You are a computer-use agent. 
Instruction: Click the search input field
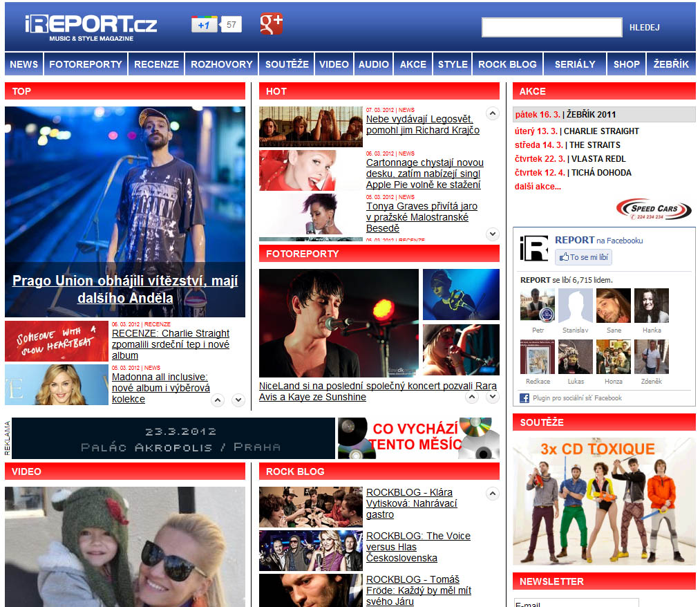pyautogui.click(x=552, y=27)
